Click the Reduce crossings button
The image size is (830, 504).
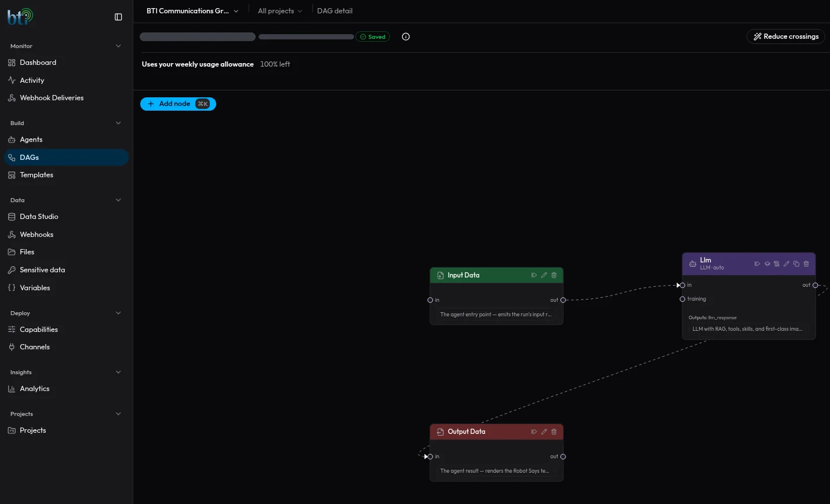tap(786, 36)
